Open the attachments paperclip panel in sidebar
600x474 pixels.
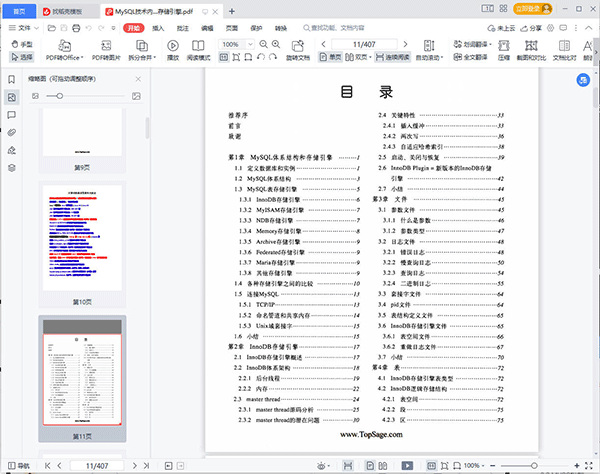11,132
